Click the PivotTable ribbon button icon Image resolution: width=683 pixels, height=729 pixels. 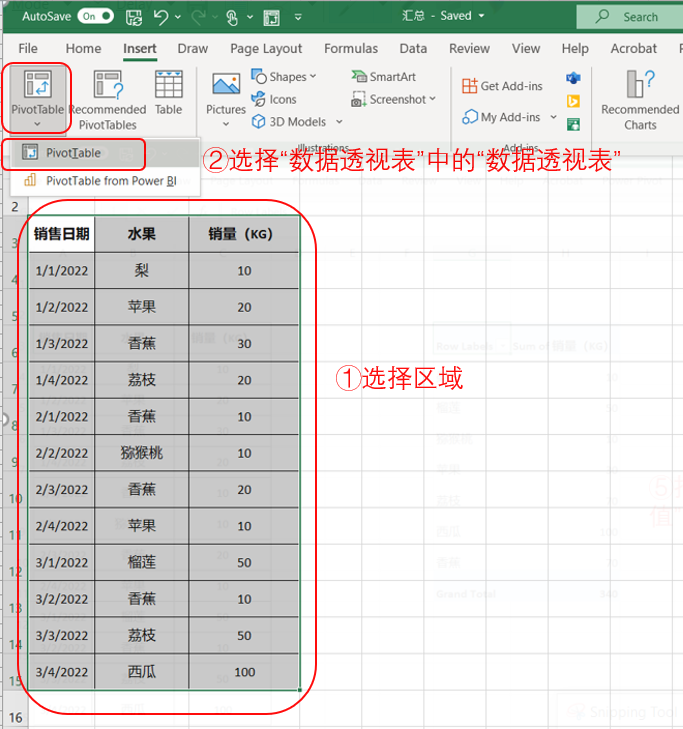click(38, 85)
